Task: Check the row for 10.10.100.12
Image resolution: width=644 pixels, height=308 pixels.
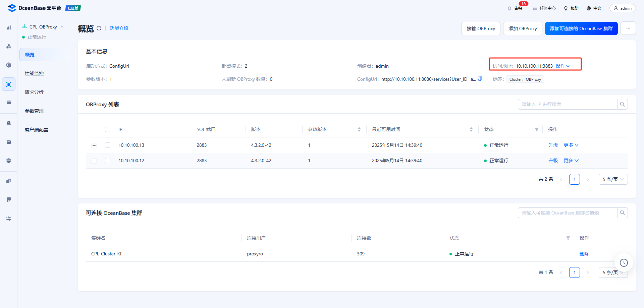Action: coord(108,161)
